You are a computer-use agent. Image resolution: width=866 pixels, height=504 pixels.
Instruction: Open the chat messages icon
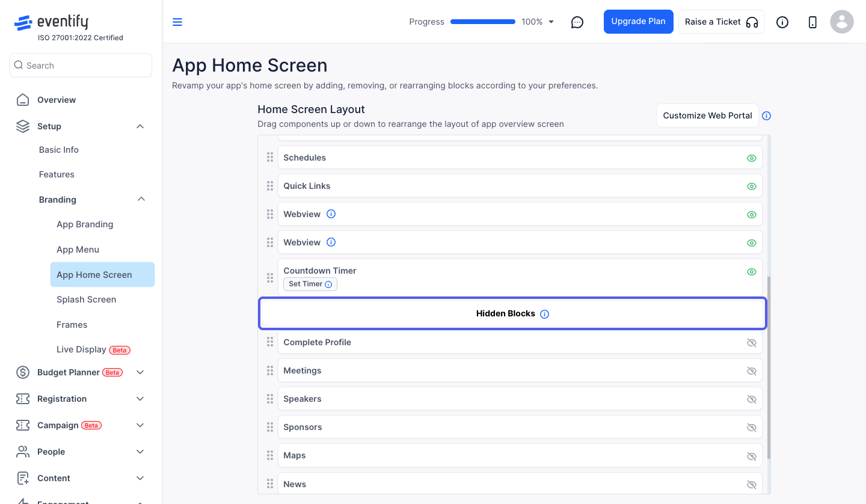[x=577, y=22]
